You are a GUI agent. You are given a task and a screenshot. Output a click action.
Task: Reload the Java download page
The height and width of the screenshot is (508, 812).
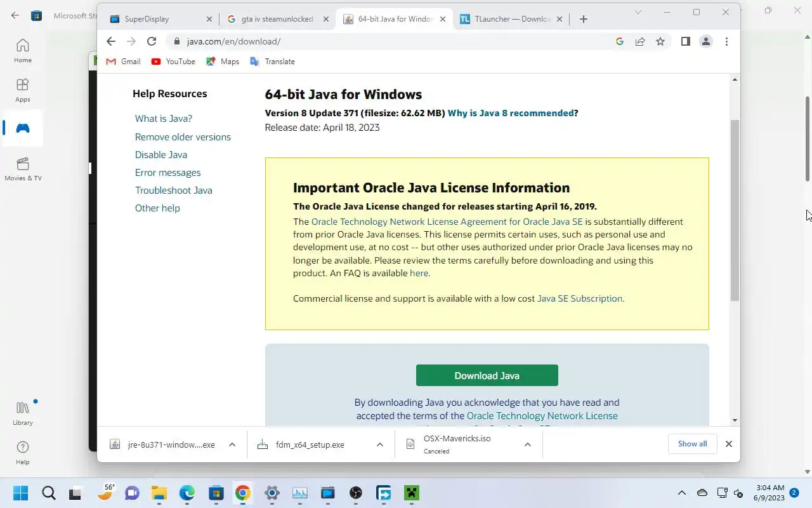click(x=152, y=41)
